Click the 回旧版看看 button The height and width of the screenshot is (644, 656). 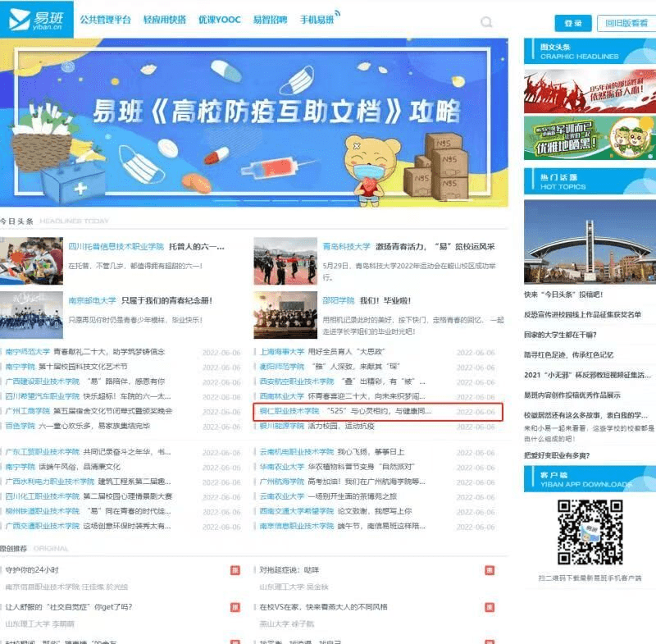pos(626,23)
